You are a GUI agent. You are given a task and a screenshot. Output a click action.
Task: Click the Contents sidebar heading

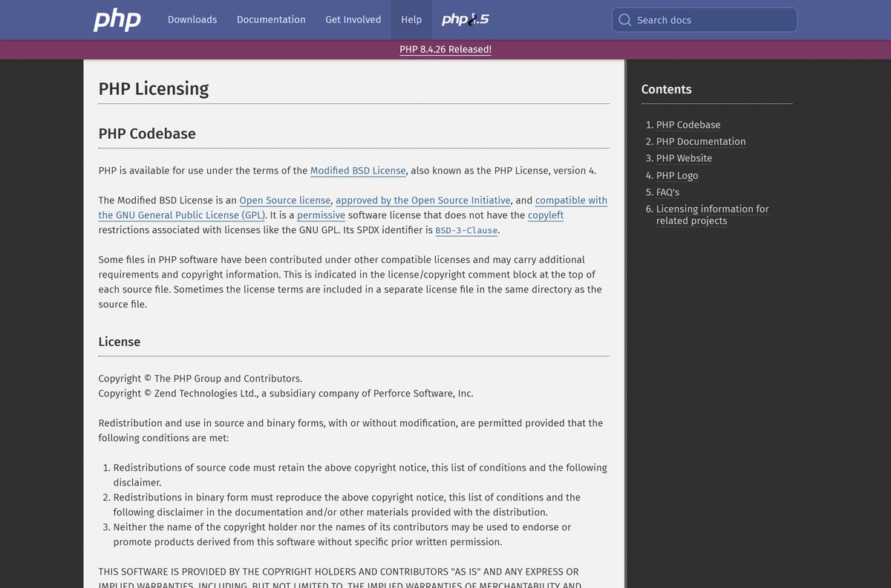click(x=666, y=89)
